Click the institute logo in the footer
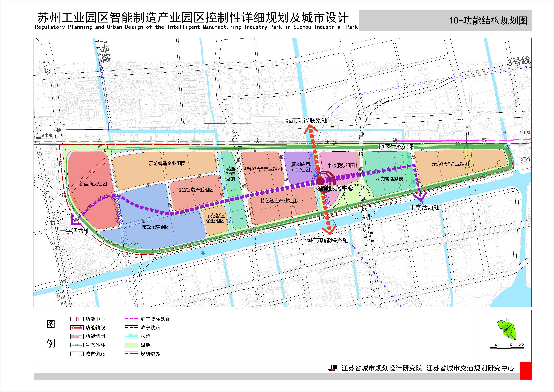Image resolution: width=554 pixels, height=392 pixels. pos(333,368)
